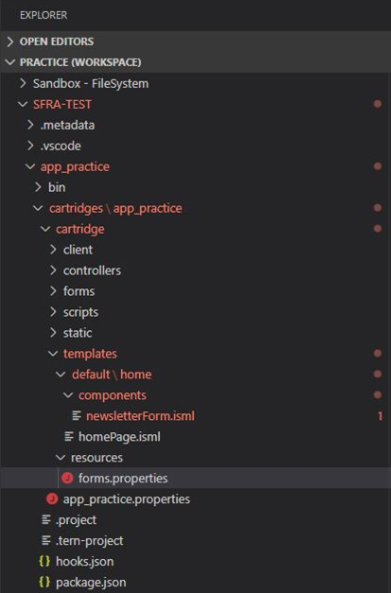Click the app_practice.properties red file icon

[x=52, y=499]
